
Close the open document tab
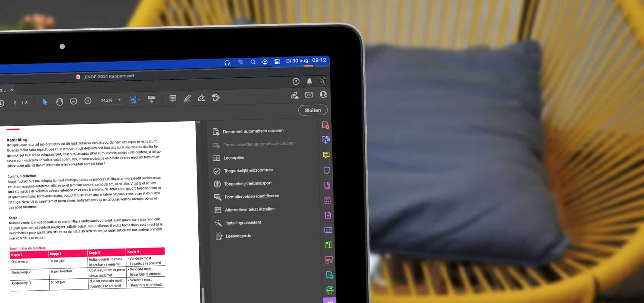pos(12,90)
